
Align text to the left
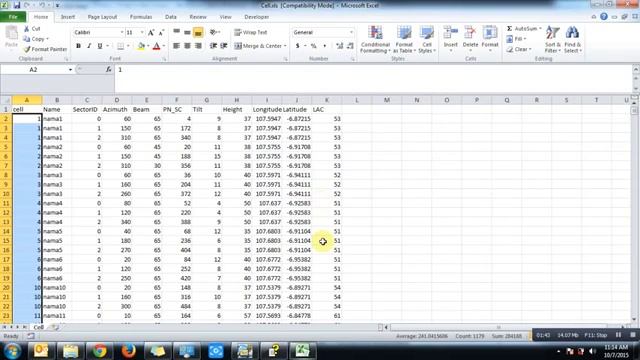[x=176, y=46]
